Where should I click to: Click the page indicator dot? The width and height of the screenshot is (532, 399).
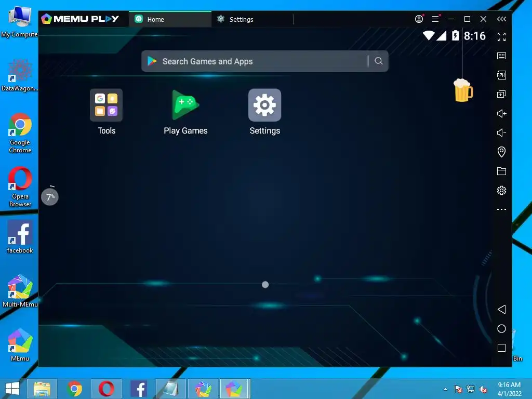coord(265,285)
